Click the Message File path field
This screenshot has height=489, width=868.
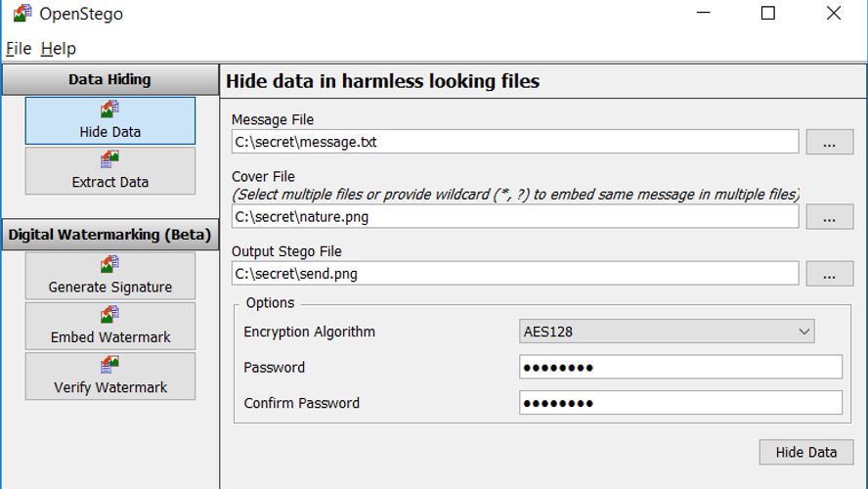[514, 142]
